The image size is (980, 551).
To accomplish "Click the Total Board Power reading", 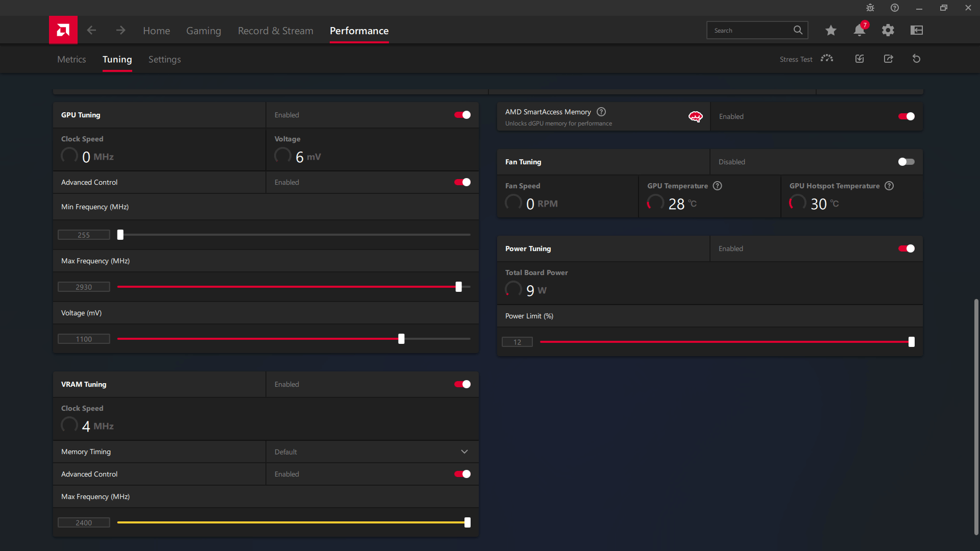I will coord(526,290).
